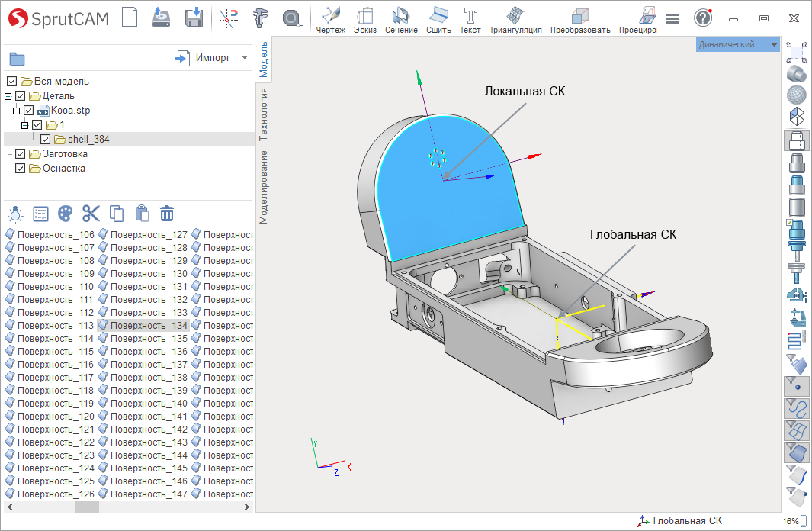This screenshot has height=531, width=812.
Task: Toggle the Kooa.stp checkbox
Action: click(28, 111)
